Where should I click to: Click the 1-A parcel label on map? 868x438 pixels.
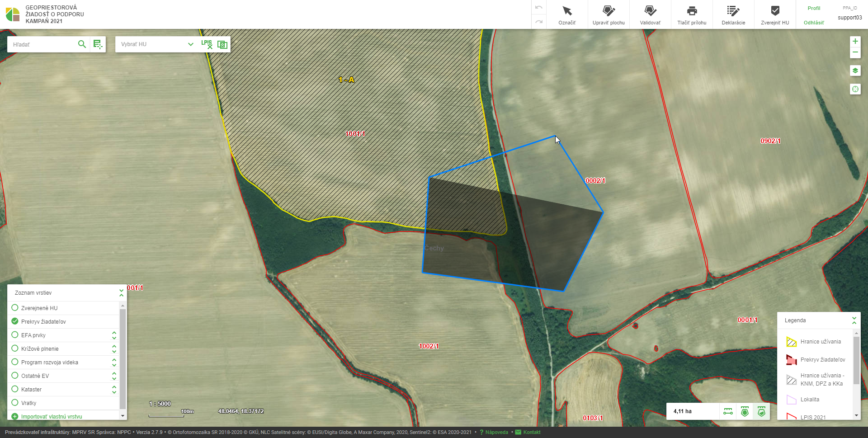(x=347, y=80)
